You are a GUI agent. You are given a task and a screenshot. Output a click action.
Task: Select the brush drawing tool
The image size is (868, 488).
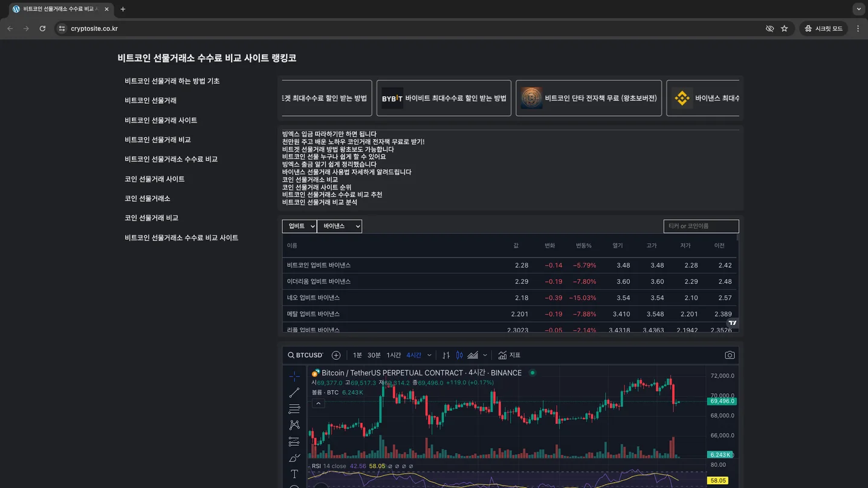point(294,458)
